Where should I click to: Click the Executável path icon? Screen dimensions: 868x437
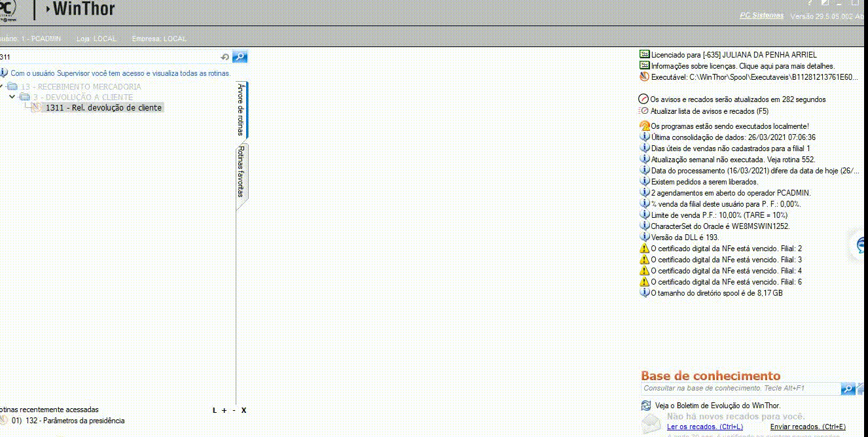coord(645,77)
